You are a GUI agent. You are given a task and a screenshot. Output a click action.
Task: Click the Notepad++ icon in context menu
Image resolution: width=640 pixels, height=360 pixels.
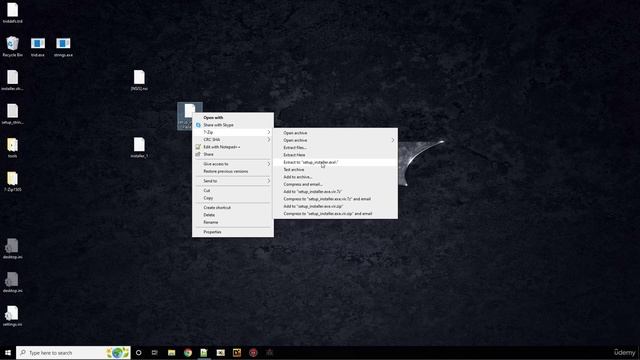[198, 147]
